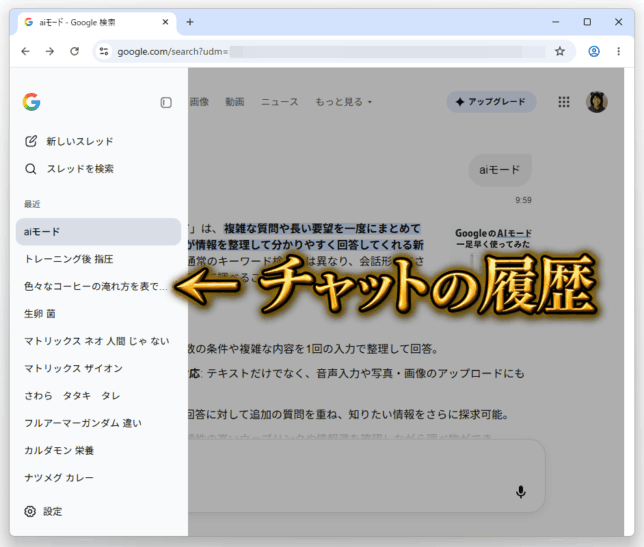Viewport: 644px width, 547px height.
Task: Open a new browser tab
Action: click(x=190, y=22)
